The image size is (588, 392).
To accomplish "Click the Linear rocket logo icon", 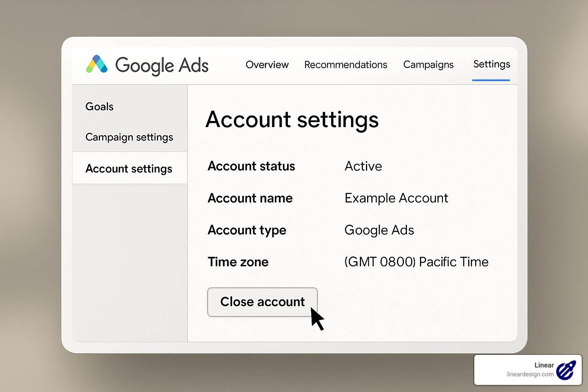I will click(566, 370).
